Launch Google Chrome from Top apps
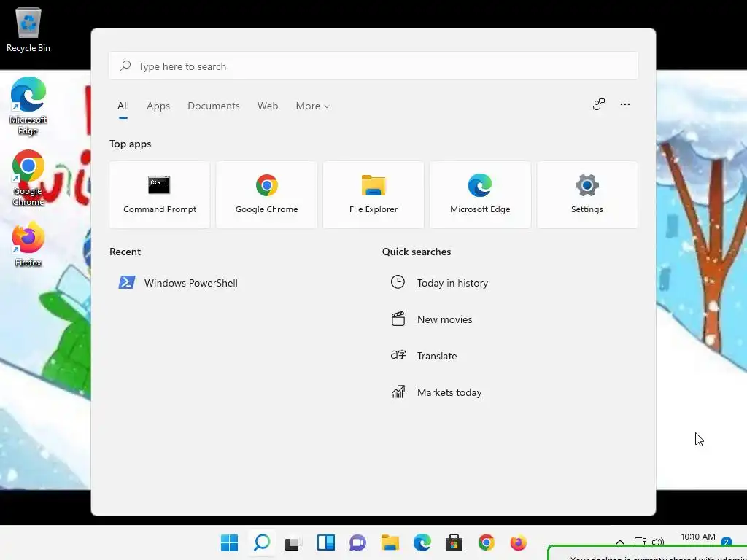 click(x=266, y=195)
